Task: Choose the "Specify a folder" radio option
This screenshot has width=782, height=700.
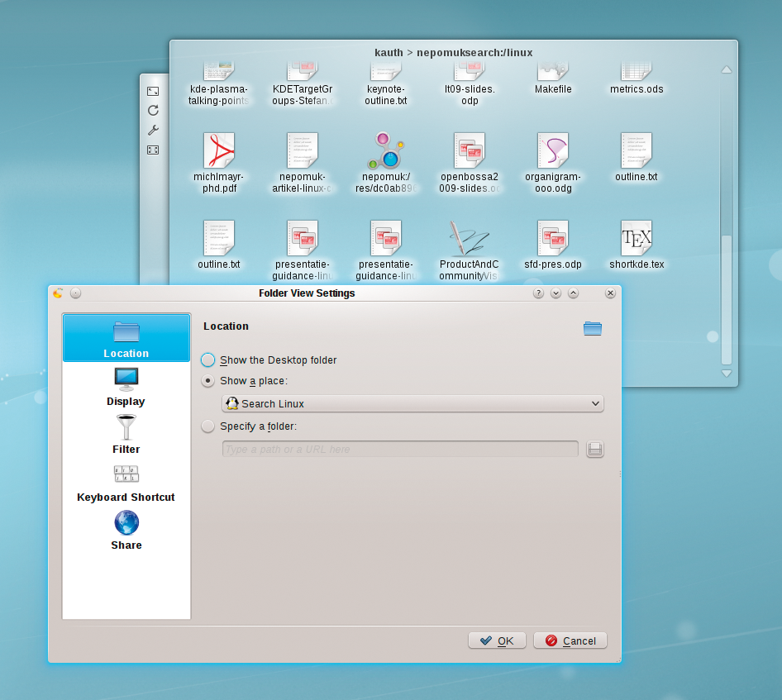Action: click(x=208, y=426)
